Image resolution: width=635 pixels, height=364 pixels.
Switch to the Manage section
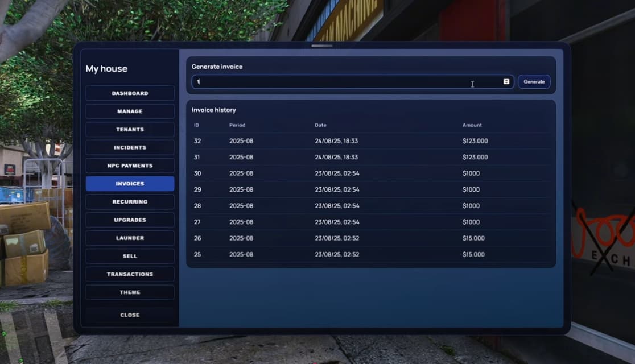coord(130,111)
